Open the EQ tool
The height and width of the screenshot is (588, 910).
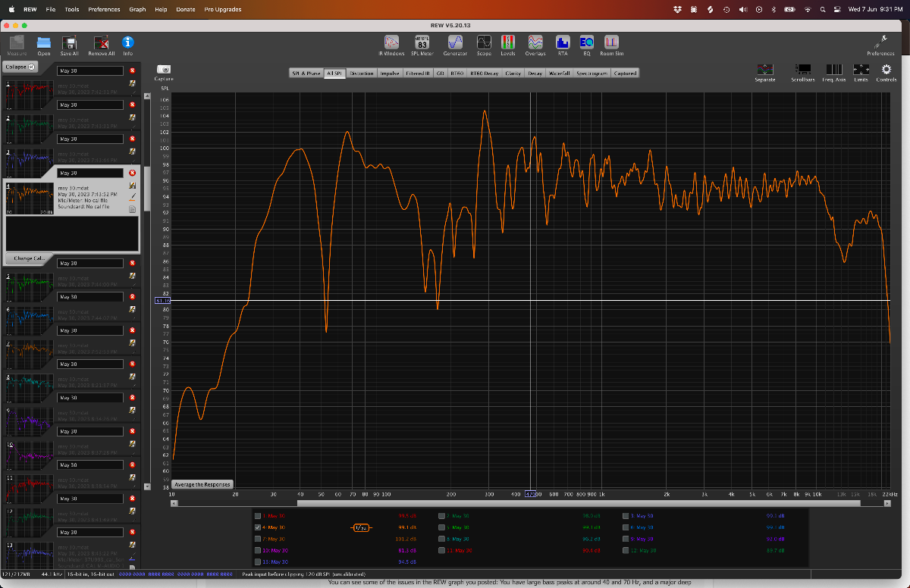(x=586, y=45)
